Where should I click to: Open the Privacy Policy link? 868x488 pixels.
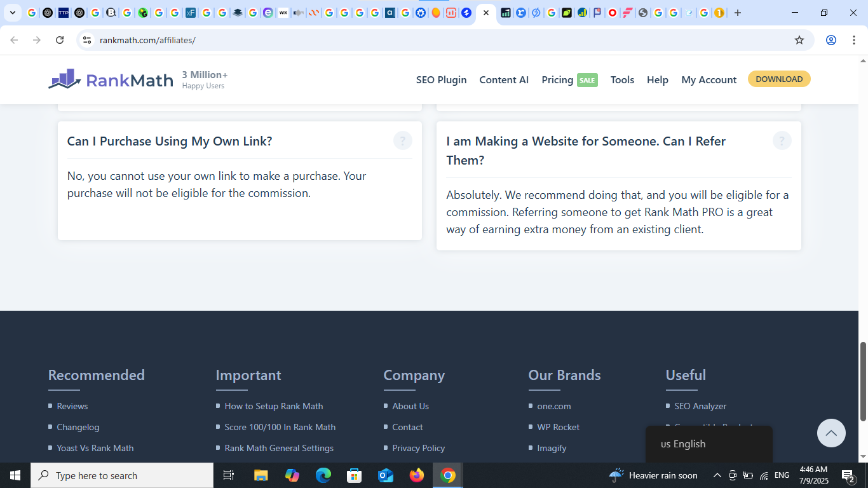pyautogui.click(x=419, y=448)
